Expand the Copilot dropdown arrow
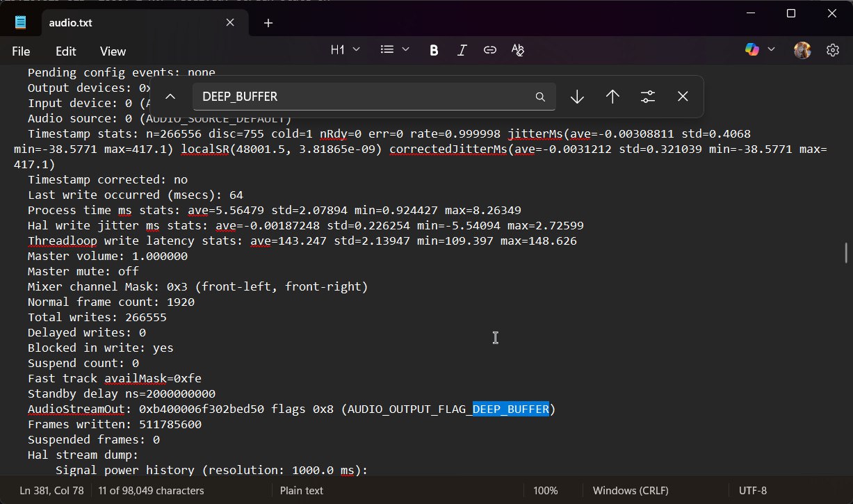Screen dimensions: 853x504 (x=771, y=49)
